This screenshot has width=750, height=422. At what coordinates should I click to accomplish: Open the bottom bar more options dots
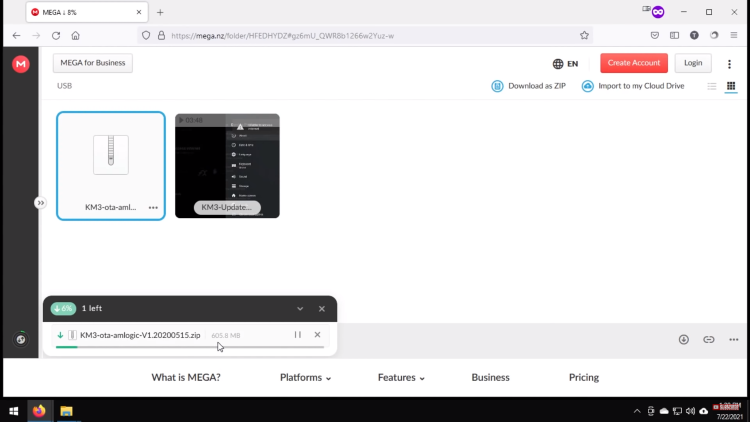[734, 339]
